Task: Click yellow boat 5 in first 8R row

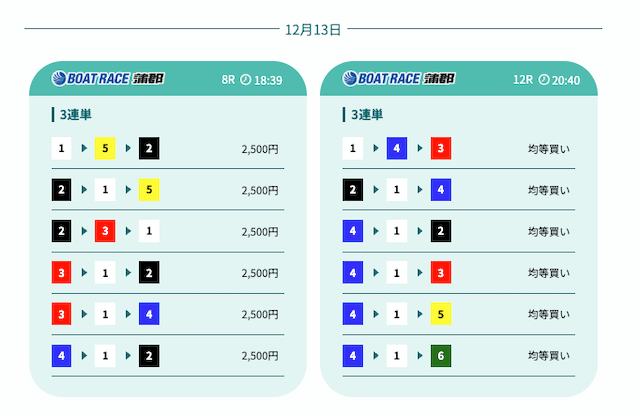Action: (106, 149)
